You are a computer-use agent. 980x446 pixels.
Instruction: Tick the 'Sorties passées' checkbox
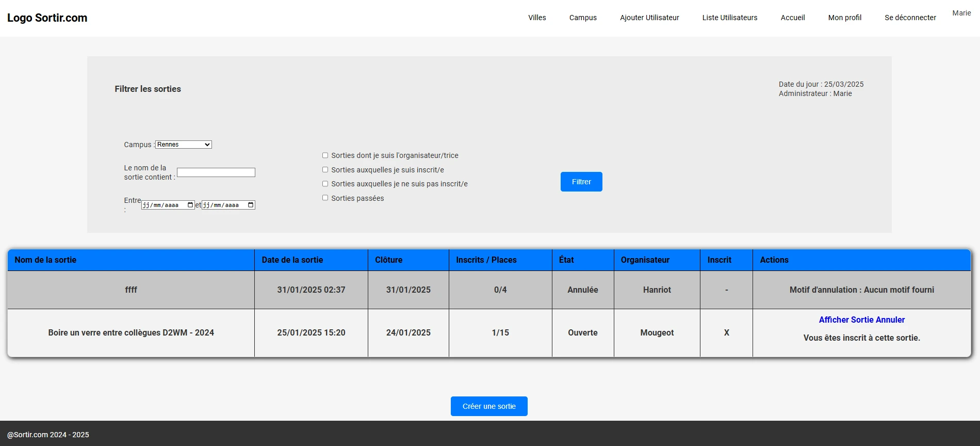click(325, 198)
